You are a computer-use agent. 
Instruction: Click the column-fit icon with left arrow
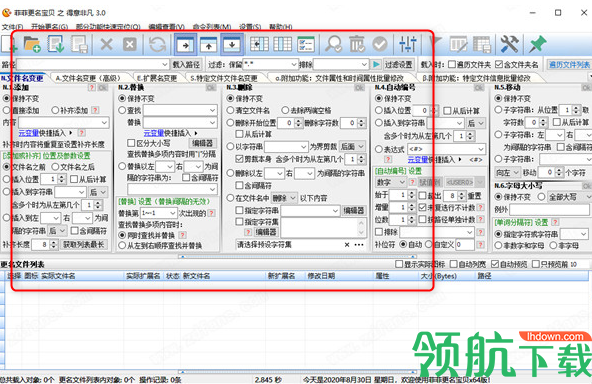pyautogui.click(x=259, y=44)
